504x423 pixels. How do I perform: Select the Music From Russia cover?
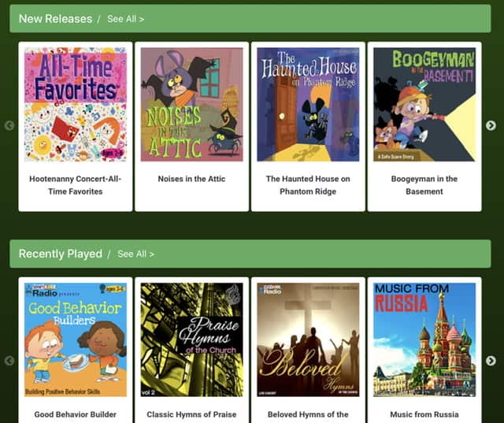pyautogui.click(x=424, y=340)
